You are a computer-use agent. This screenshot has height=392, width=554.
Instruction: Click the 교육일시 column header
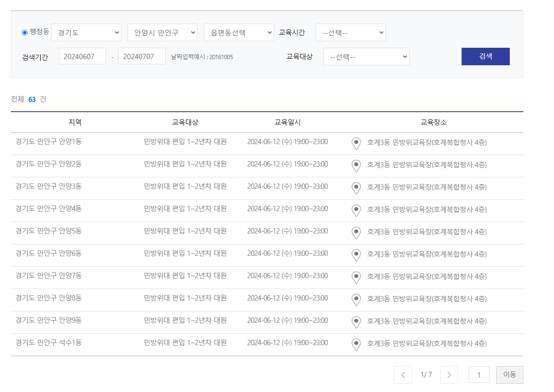click(288, 122)
